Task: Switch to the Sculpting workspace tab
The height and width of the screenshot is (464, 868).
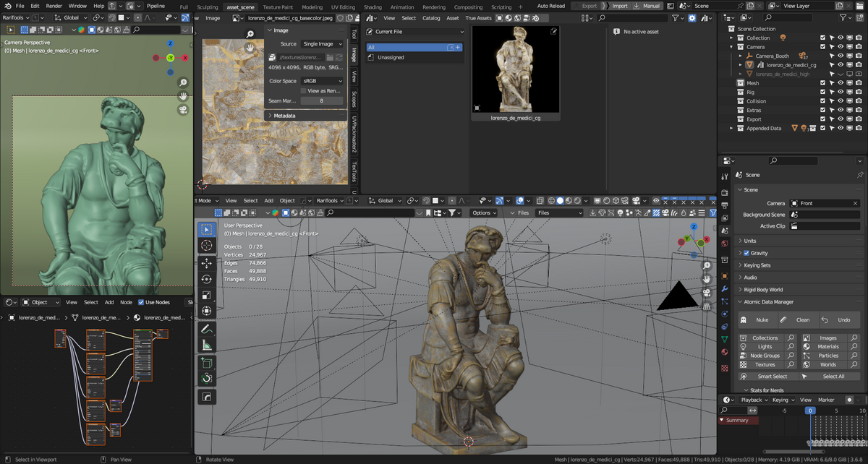Action: [208, 7]
